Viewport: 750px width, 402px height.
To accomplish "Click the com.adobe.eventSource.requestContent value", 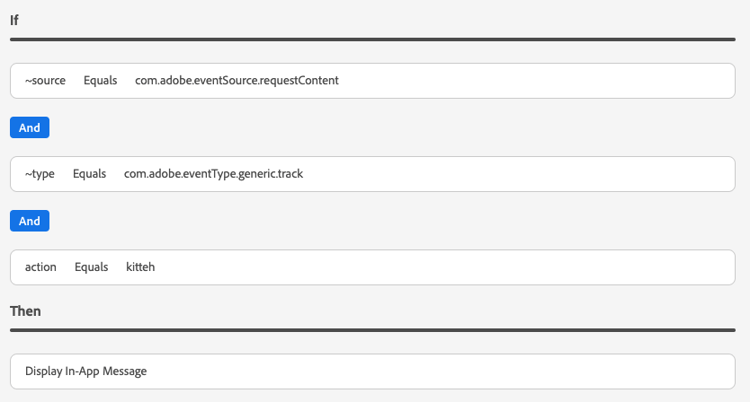I will [x=237, y=81].
